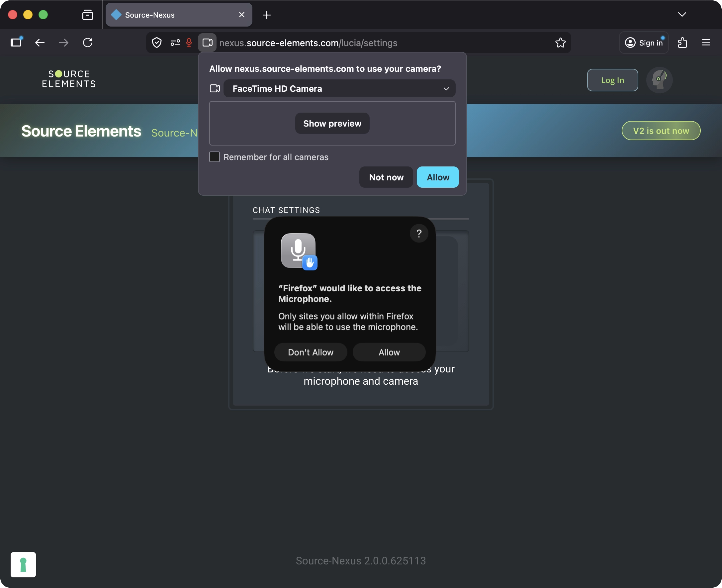This screenshot has height=588, width=722.
Task: Click the Source Elements banner title
Action: click(81, 131)
